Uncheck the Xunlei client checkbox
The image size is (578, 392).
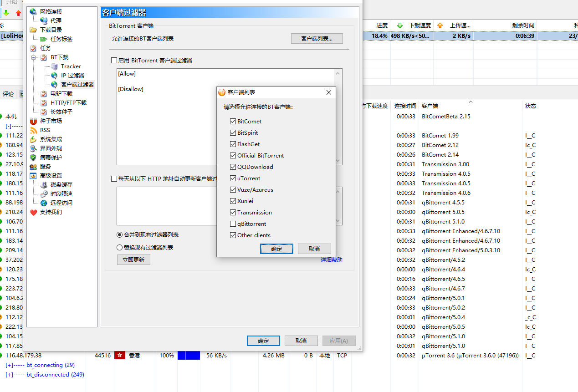tap(233, 201)
